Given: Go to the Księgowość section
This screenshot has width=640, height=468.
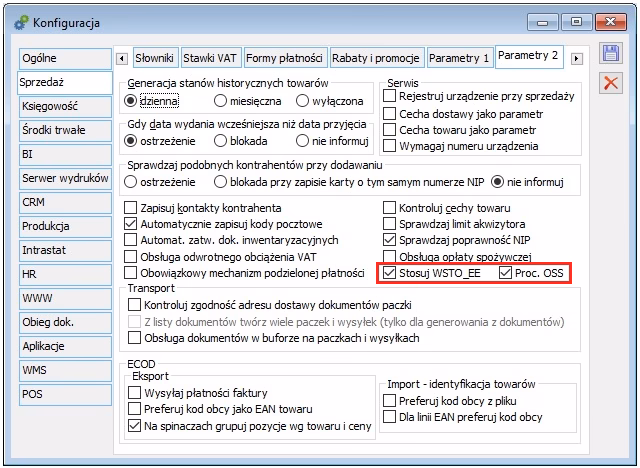Looking at the screenshot, I should coord(63,107).
